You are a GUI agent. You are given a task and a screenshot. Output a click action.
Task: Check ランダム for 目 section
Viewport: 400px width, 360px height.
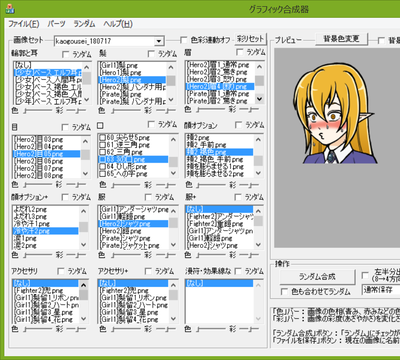coord(65,127)
